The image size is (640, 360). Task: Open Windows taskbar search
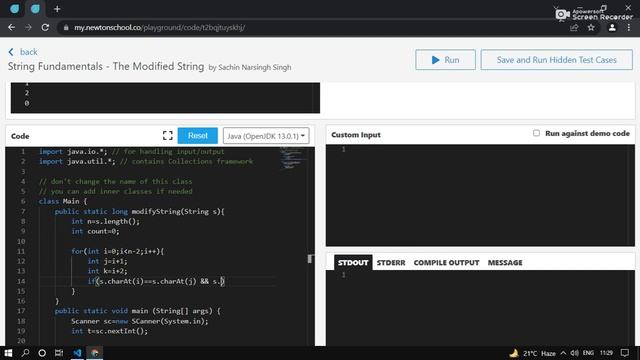pos(25,353)
